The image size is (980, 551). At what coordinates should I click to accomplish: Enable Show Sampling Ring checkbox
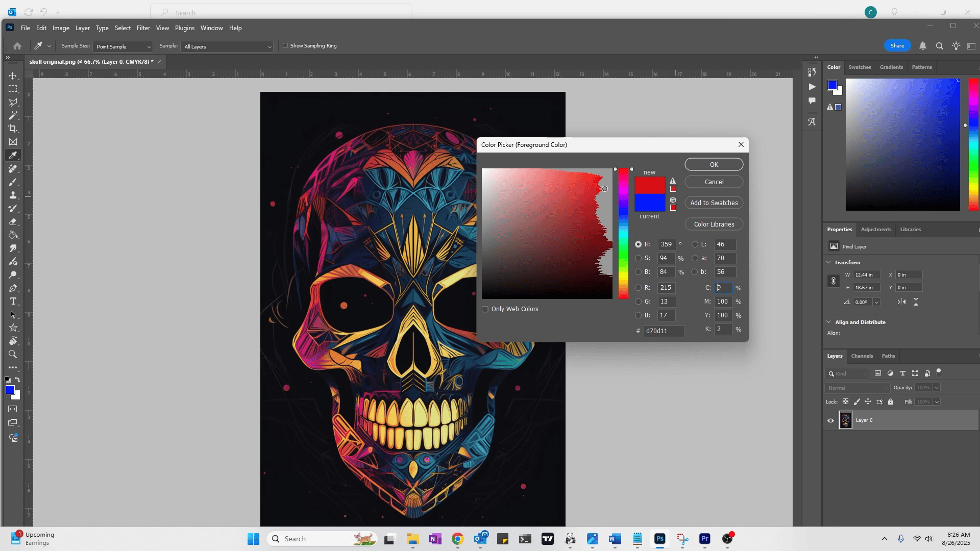tap(286, 46)
